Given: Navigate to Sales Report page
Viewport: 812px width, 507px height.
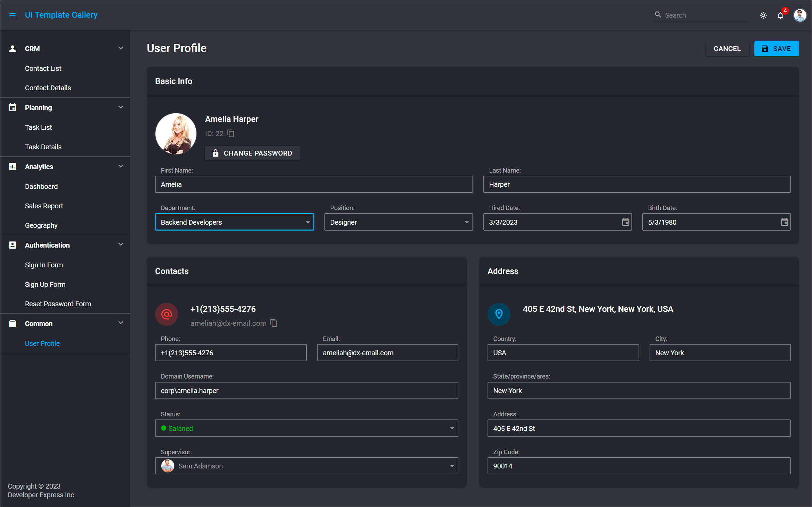Looking at the screenshot, I should [x=44, y=206].
